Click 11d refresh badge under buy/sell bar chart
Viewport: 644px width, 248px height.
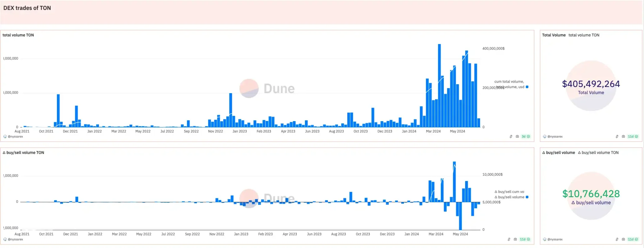525,239
